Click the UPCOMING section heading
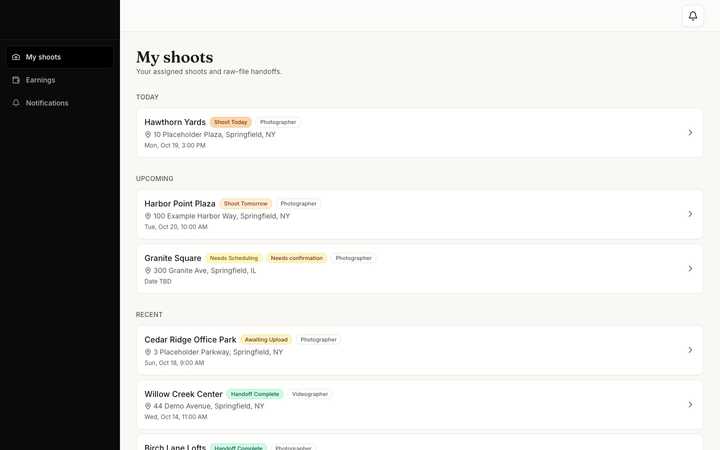 click(155, 179)
